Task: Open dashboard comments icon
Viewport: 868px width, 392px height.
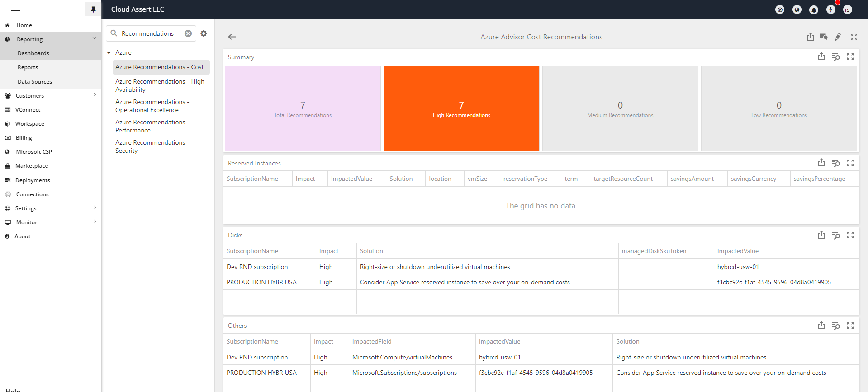Action: tap(824, 37)
